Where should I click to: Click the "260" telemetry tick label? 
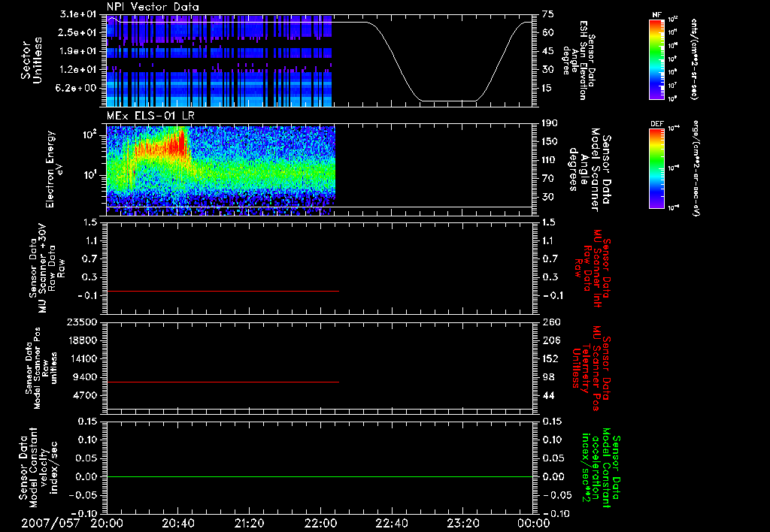tap(550, 322)
